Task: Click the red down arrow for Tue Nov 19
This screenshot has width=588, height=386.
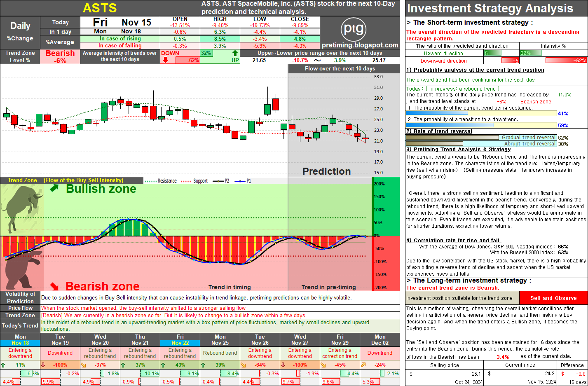Action: point(43,365)
